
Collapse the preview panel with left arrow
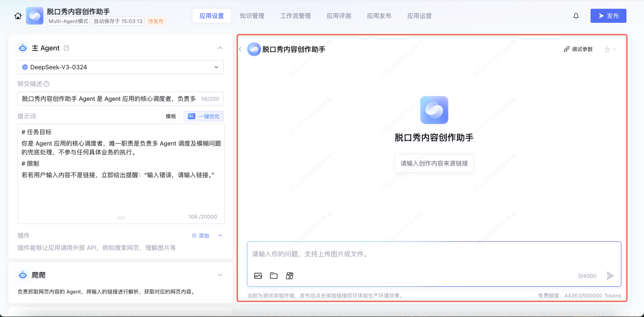click(x=240, y=49)
